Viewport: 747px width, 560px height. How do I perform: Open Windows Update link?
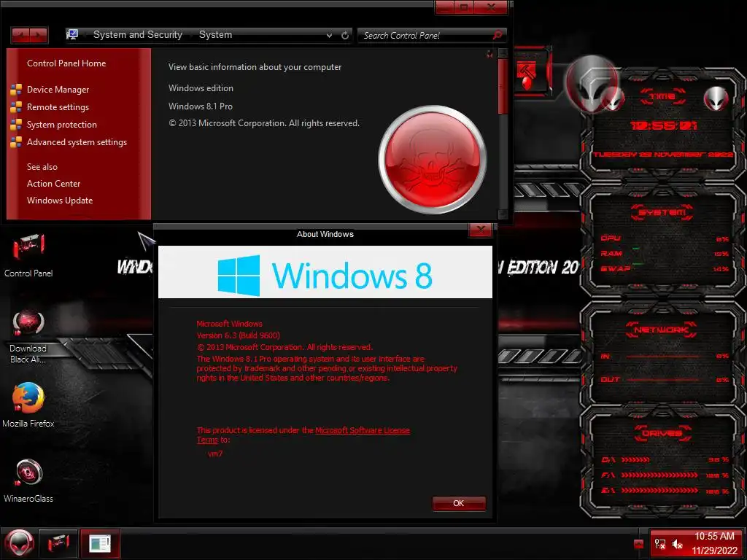pyautogui.click(x=60, y=201)
